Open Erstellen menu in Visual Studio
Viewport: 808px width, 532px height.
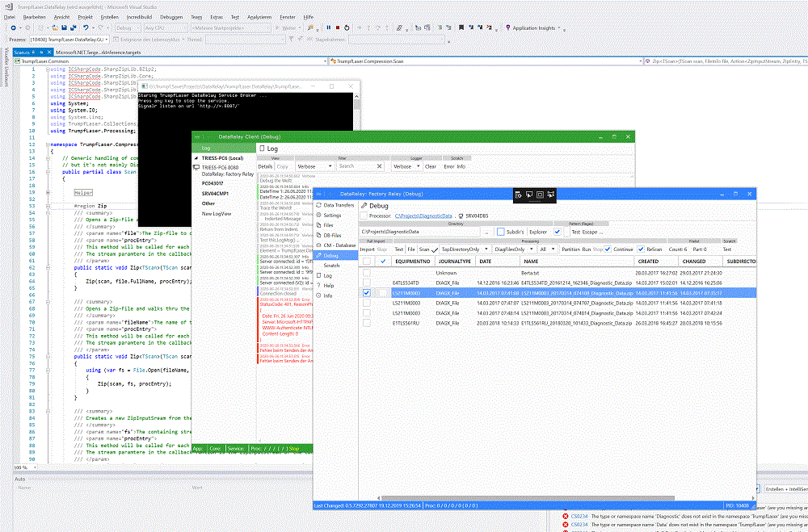(x=109, y=17)
